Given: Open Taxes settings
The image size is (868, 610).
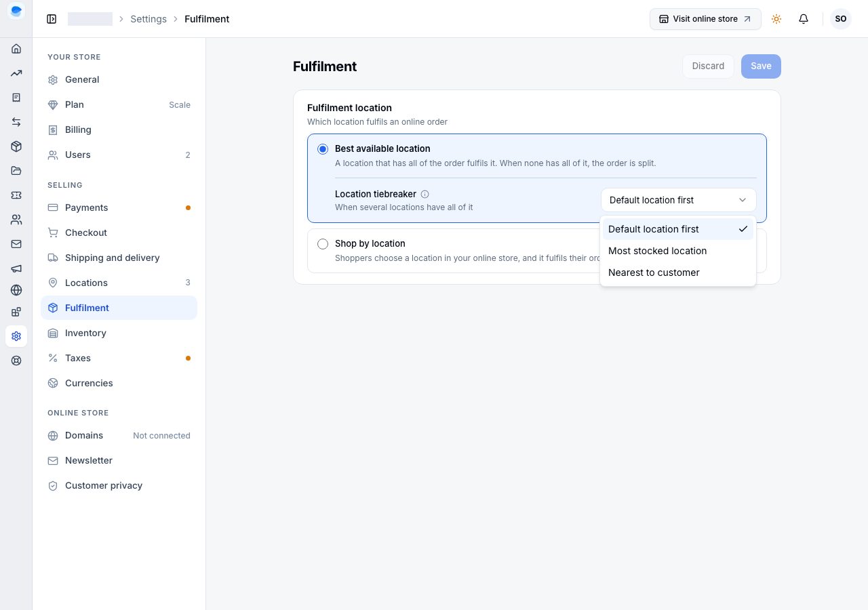Looking at the screenshot, I should [119, 358].
